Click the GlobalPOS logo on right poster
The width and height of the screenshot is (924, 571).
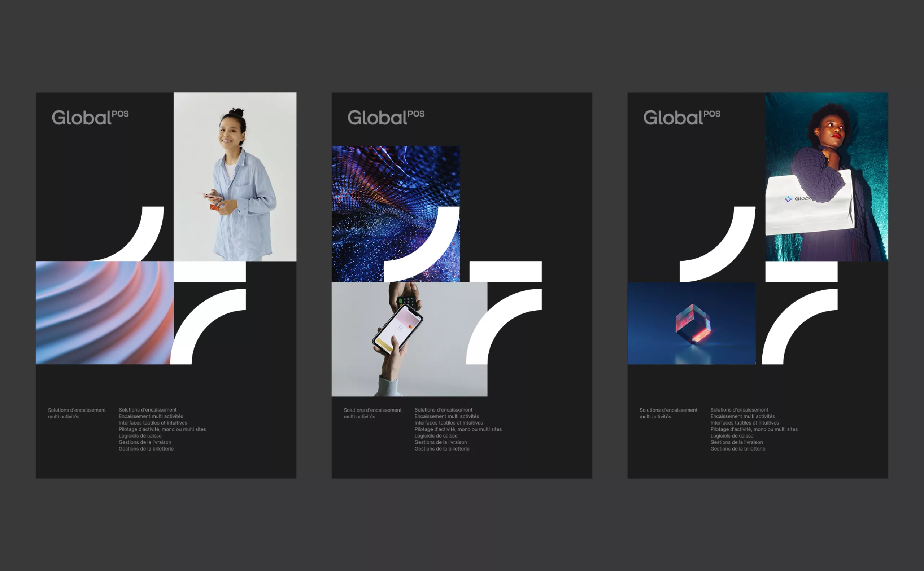tap(682, 118)
